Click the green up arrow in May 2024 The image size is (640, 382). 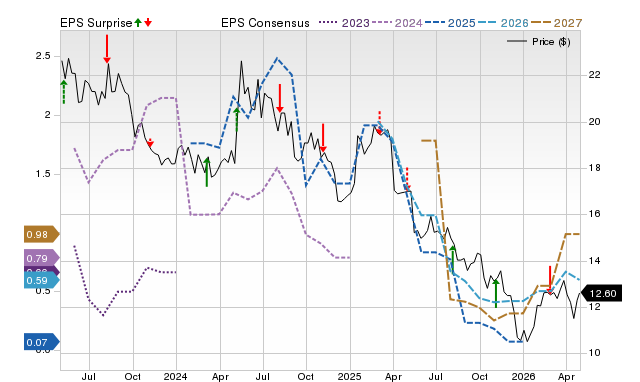(x=237, y=119)
